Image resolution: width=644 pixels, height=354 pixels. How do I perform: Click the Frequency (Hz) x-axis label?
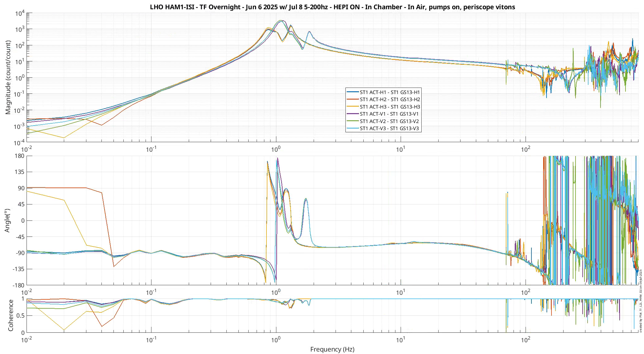(332, 349)
